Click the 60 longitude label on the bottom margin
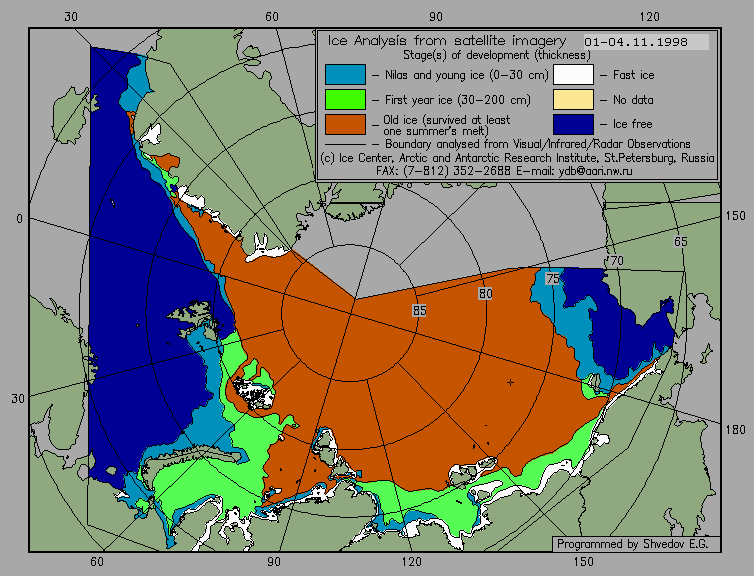Viewport: 754px width, 576px height. (x=97, y=562)
